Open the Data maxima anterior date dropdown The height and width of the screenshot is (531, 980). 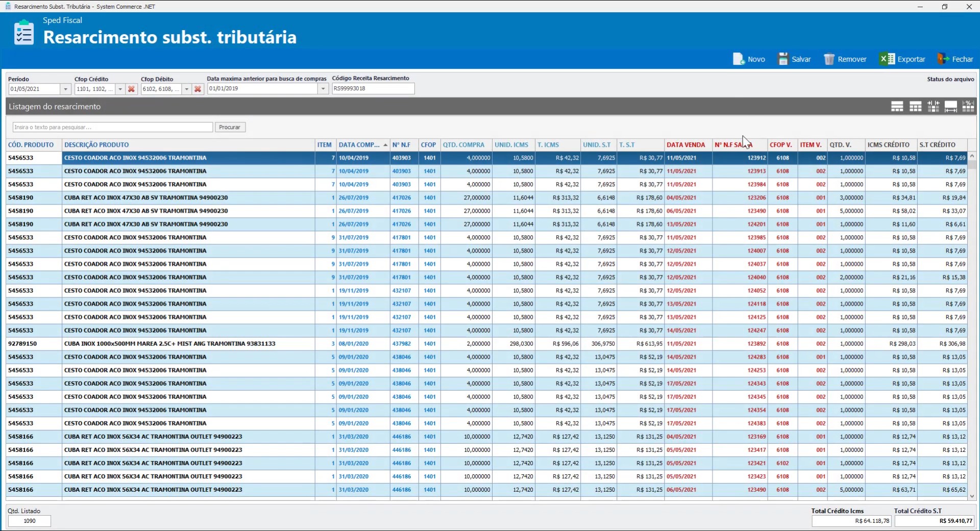click(323, 89)
